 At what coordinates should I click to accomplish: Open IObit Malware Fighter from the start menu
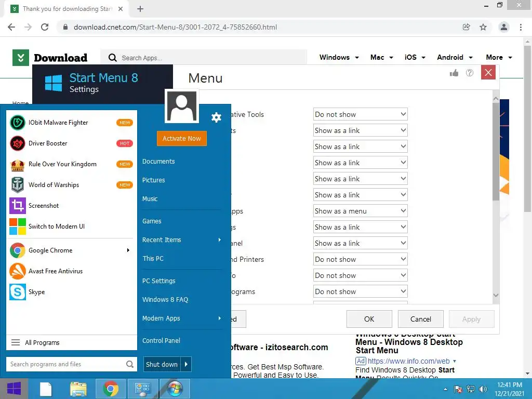coord(71,123)
